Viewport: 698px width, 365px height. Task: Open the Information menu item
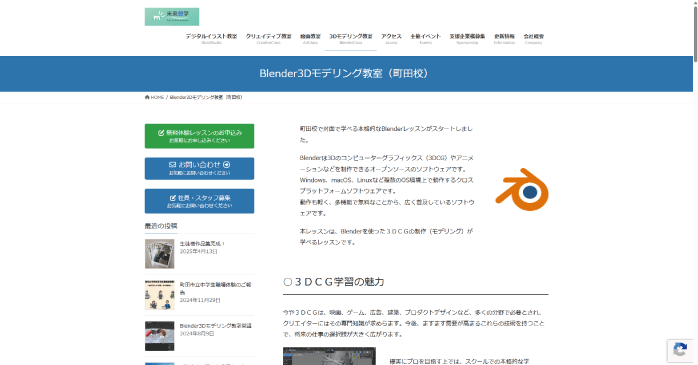(x=504, y=39)
